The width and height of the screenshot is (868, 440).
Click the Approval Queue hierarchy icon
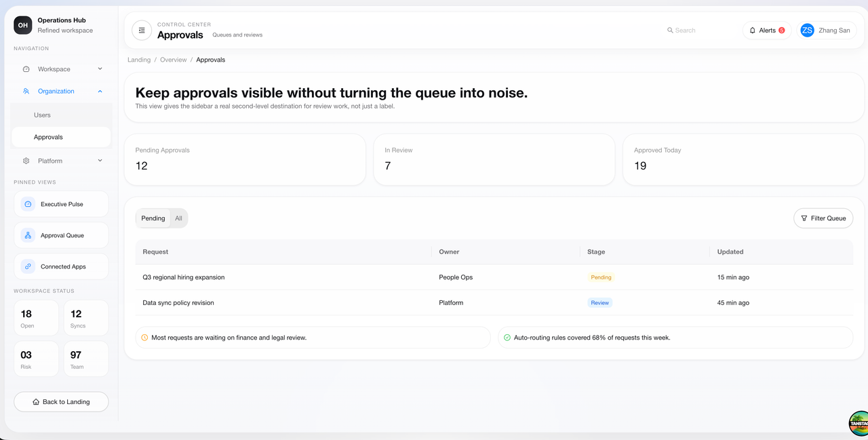(x=28, y=235)
